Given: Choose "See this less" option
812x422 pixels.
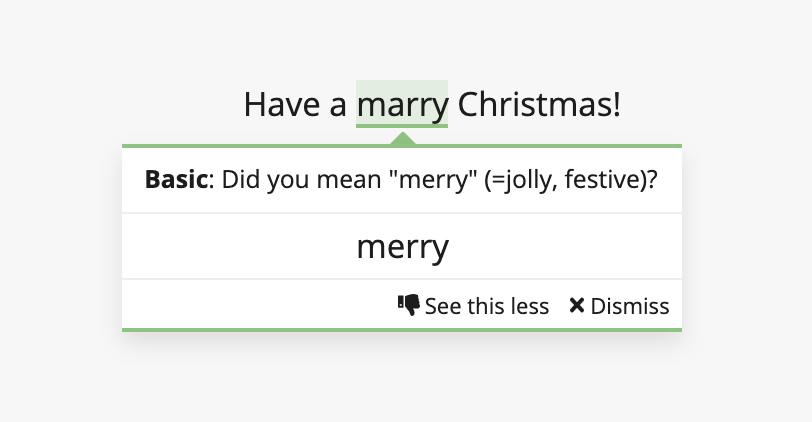Looking at the screenshot, I should tap(473, 306).
